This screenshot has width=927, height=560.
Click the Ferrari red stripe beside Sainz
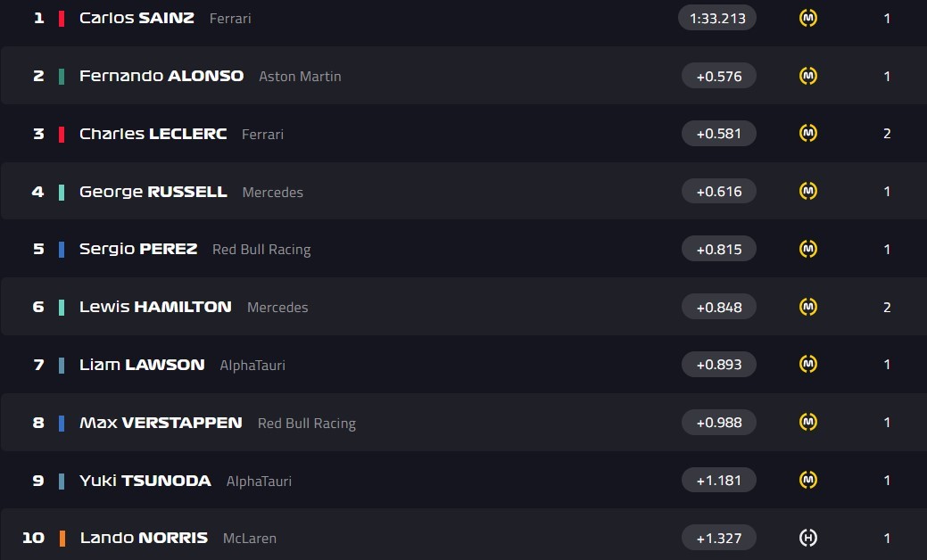[62, 18]
